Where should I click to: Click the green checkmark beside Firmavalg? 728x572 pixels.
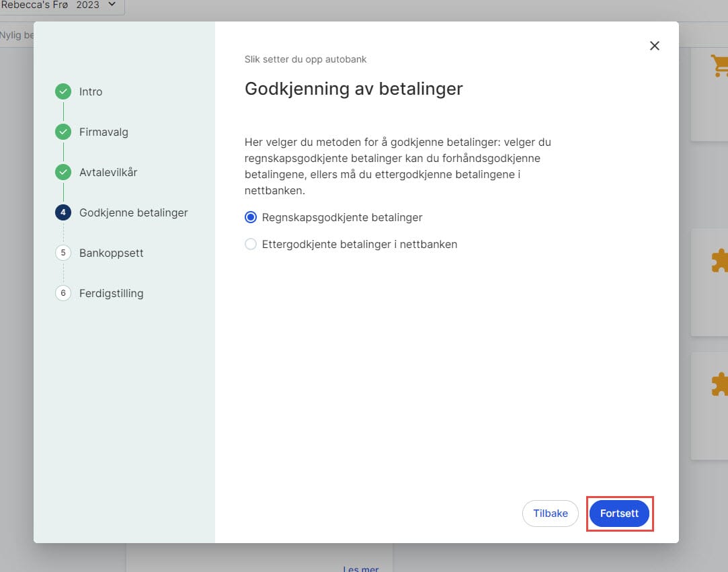point(63,132)
